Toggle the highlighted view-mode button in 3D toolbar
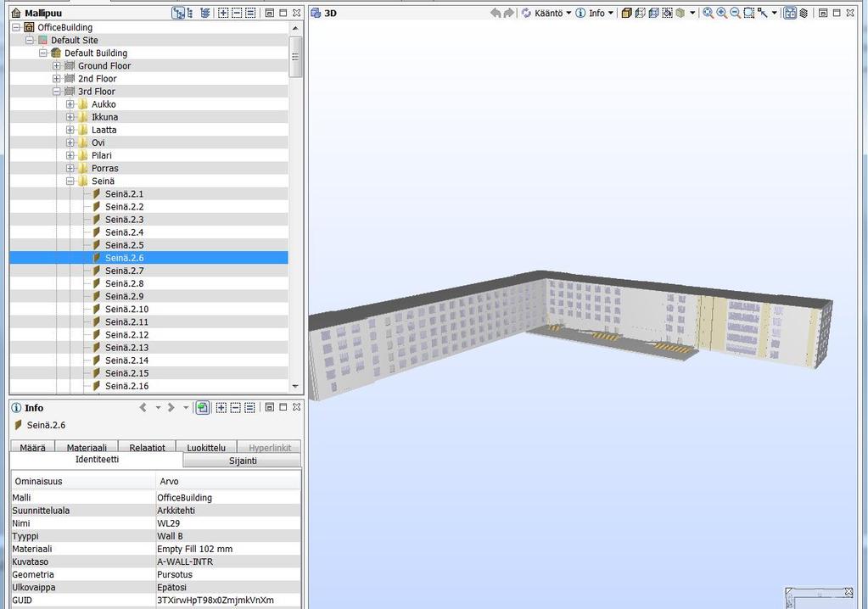Image resolution: width=868 pixels, height=609 pixels. [x=790, y=13]
